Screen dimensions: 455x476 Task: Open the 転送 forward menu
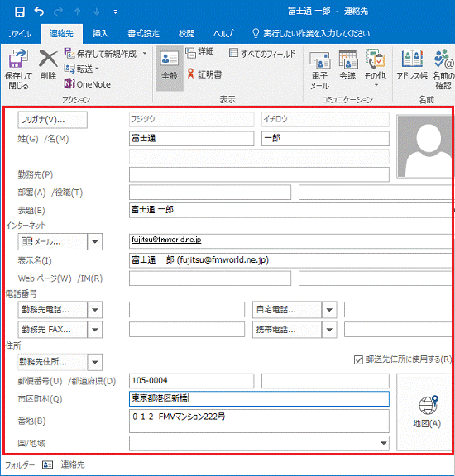[82, 69]
